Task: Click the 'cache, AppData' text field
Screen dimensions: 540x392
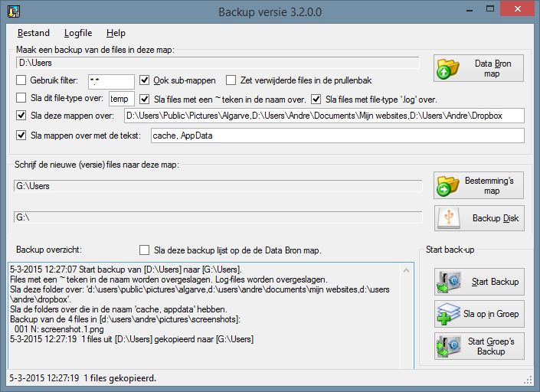Action: (x=338, y=136)
